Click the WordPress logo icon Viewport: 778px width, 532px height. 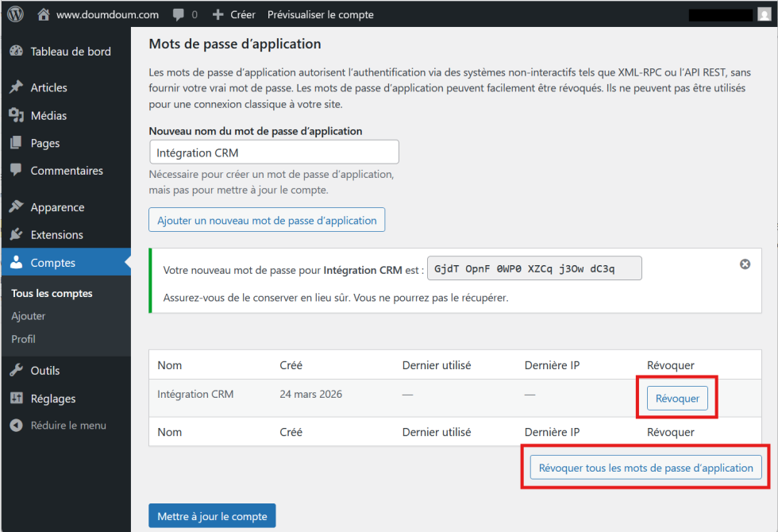(16, 14)
